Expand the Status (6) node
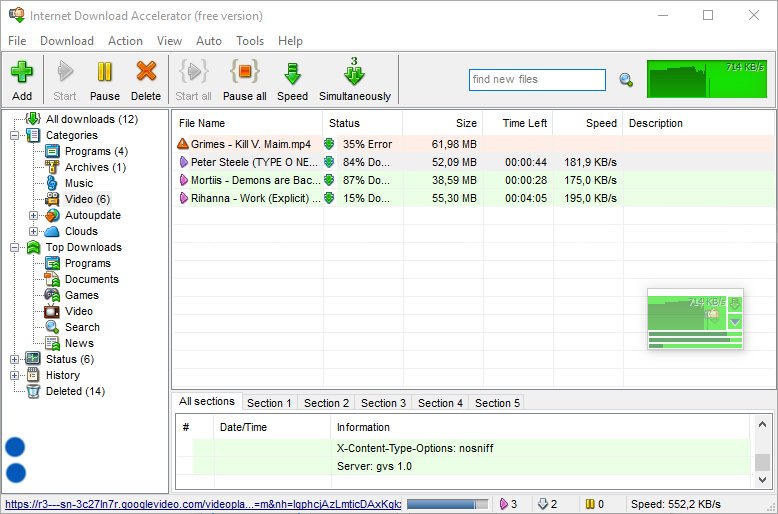Image resolution: width=778 pixels, height=514 pixels. (x=15, y=359)
